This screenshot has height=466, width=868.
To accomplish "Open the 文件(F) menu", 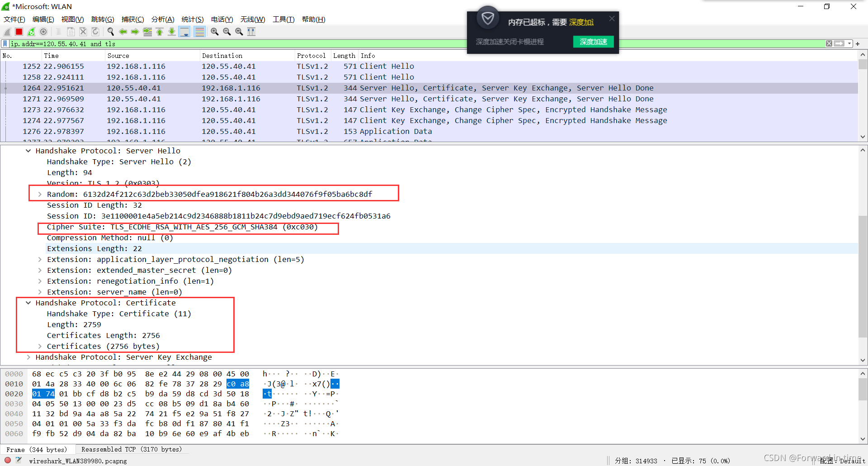I will (x=14, y=19).
